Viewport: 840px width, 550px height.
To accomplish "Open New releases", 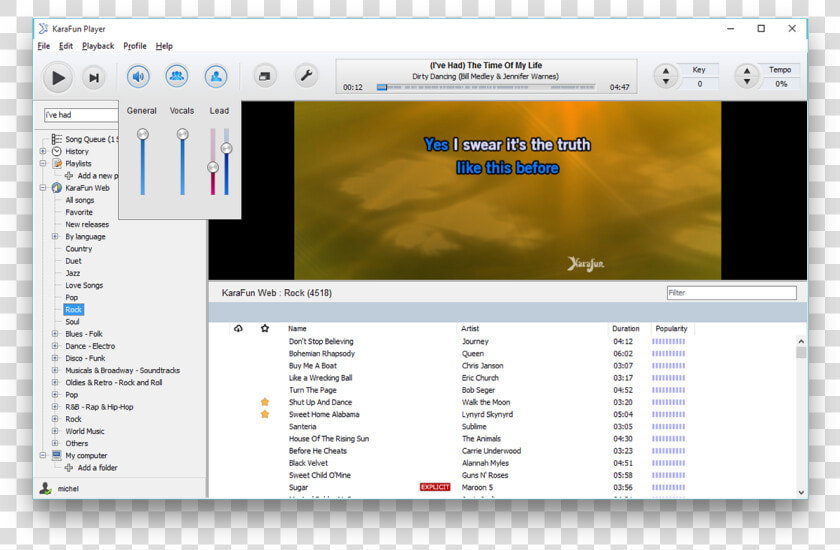I will point(87,224).
